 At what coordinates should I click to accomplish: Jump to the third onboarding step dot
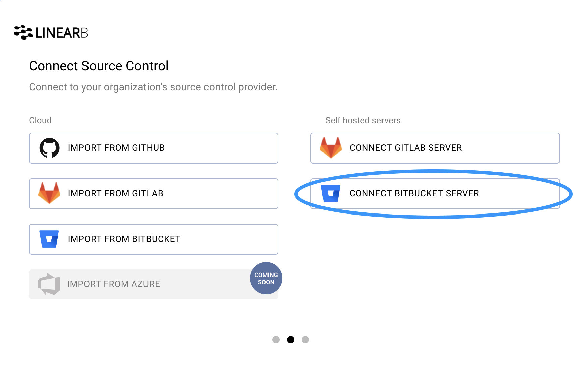[x=305, y=340]
